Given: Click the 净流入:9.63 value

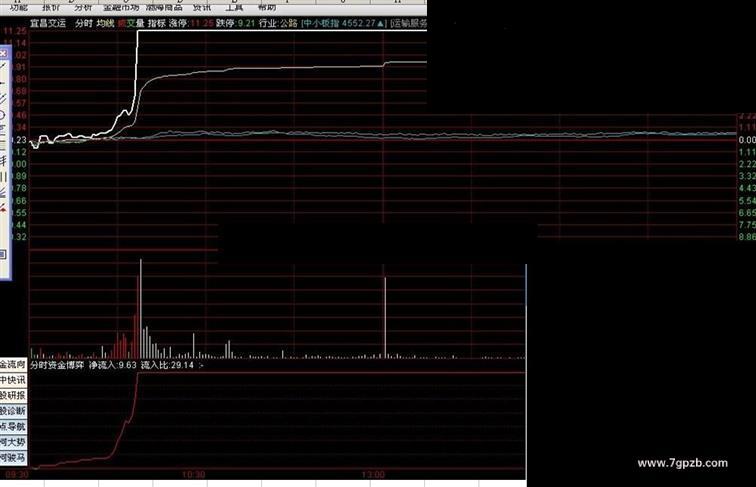Looking at the screenshot, I should 113,365.
